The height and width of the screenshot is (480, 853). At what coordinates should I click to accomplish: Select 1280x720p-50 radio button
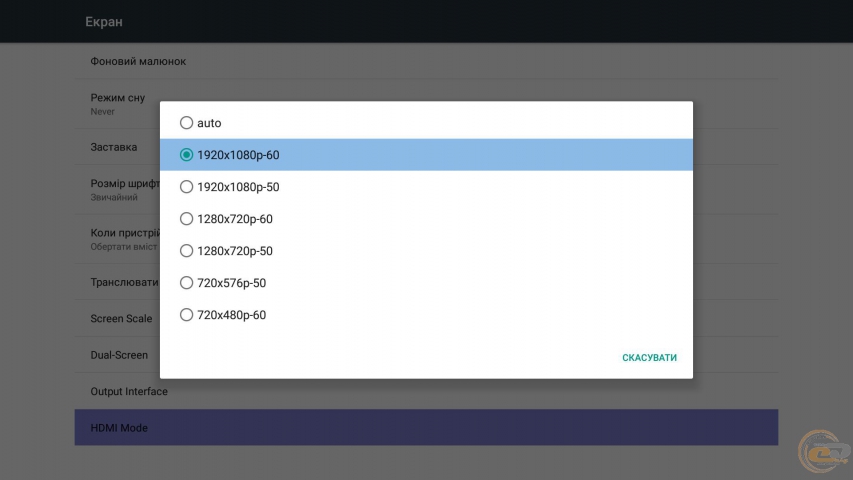(186, 251)
